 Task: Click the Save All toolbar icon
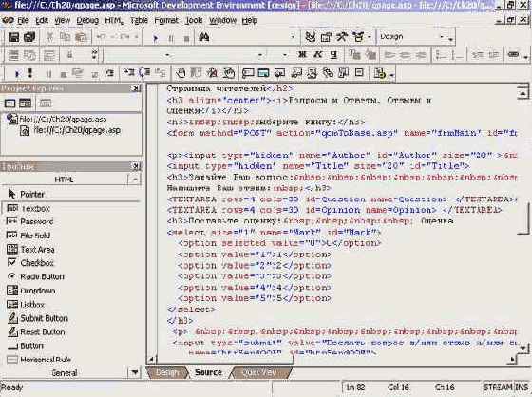[x=29, y=37]
